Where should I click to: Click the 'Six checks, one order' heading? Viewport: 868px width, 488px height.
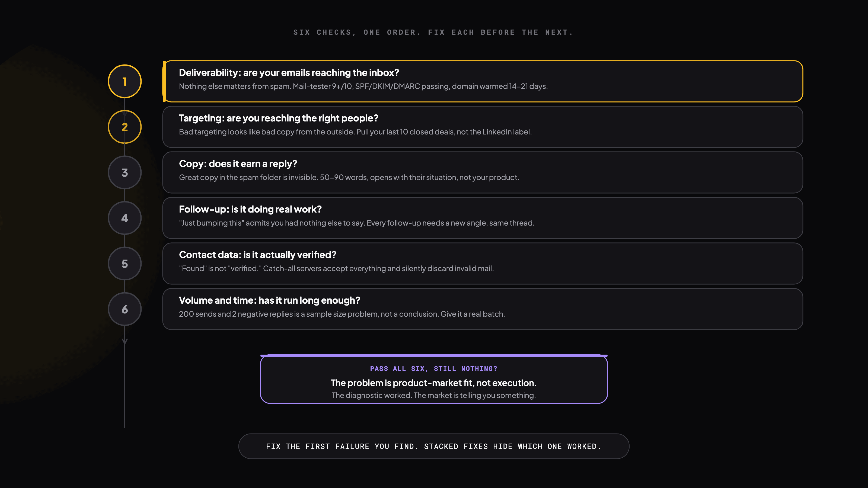pyautogui.click(x=433, y=32)
